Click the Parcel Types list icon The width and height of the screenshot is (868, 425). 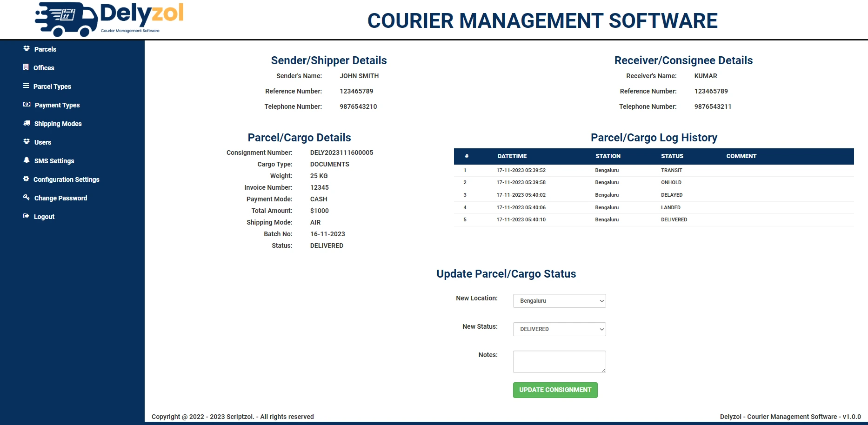click(26, 86)
